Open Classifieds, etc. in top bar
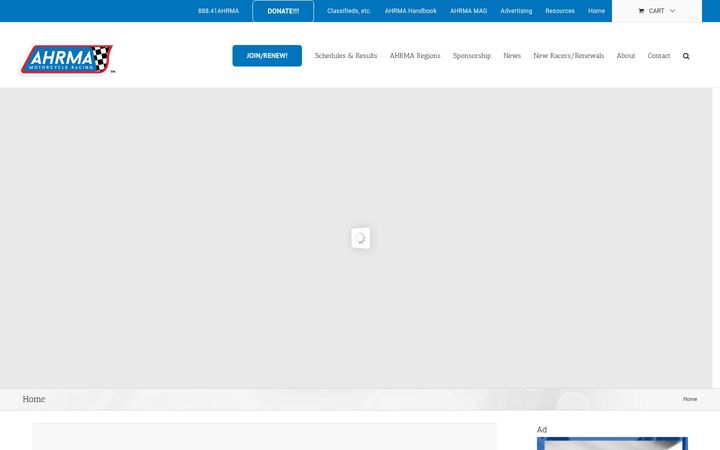720x450 pixels. pos(349,11)
